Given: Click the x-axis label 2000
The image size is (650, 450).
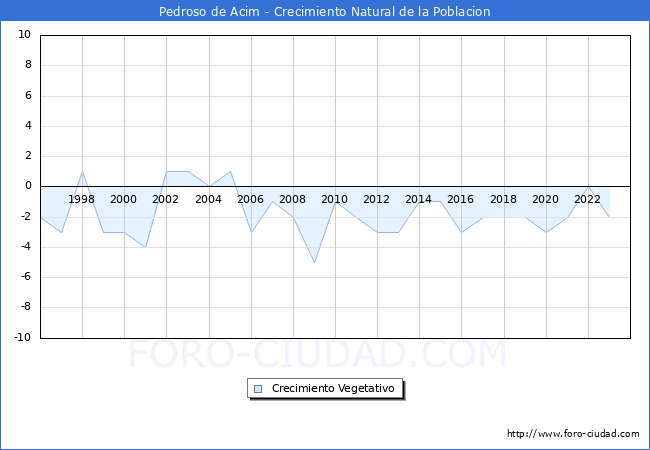Looking at the screenshot, I should coord(123,199).
